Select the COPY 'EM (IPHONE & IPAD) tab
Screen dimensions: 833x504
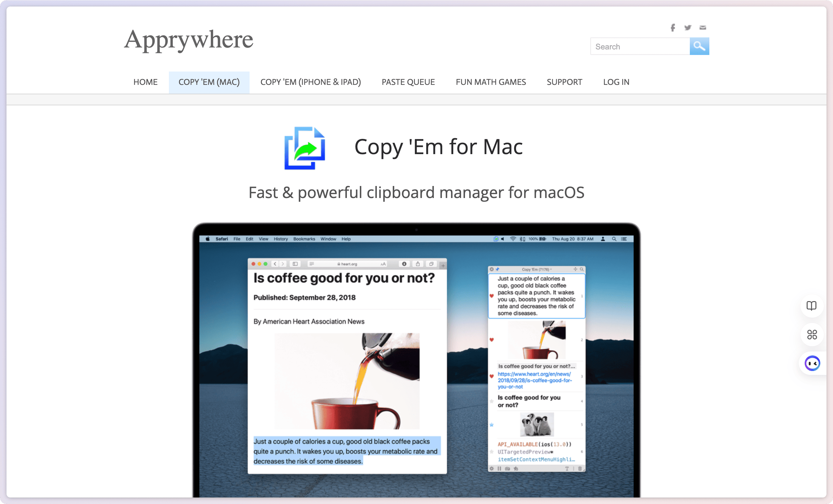point(310,82)
